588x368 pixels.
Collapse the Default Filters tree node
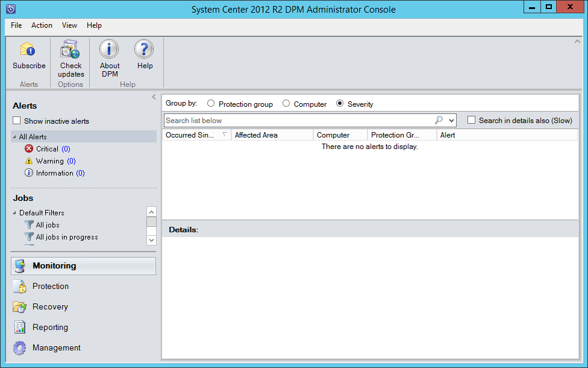14,212
